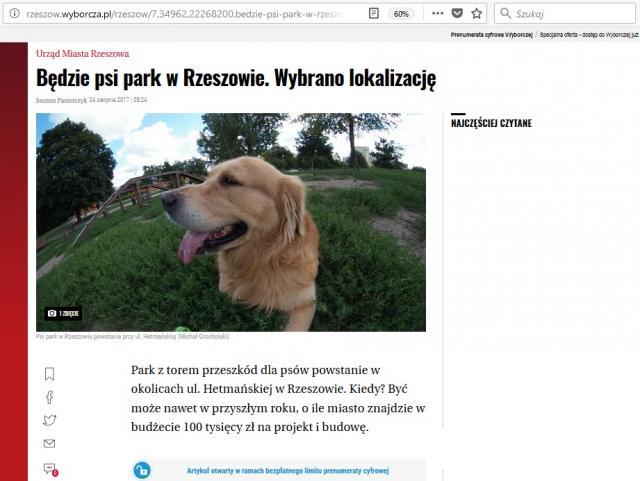Bookmark this page with the star icon
Image resolution: width=640 pixels, height=481 pixels.
click(x=477, y=14)
